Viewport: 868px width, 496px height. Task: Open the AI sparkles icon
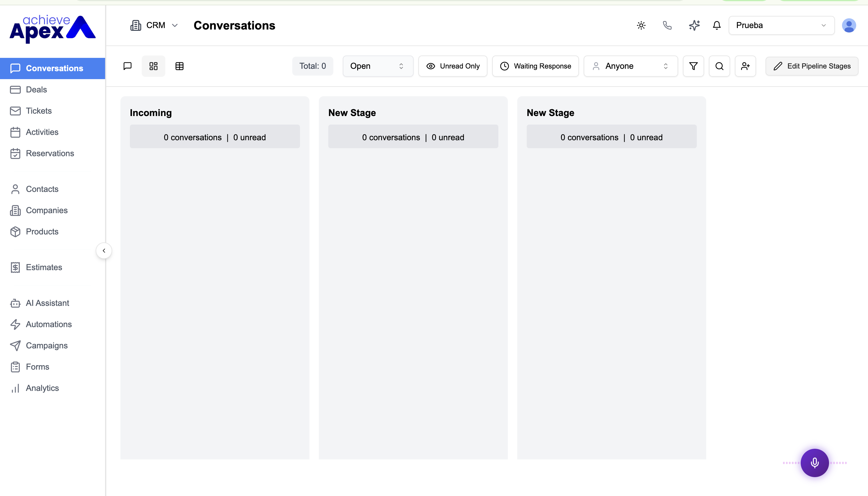point(694,25)
